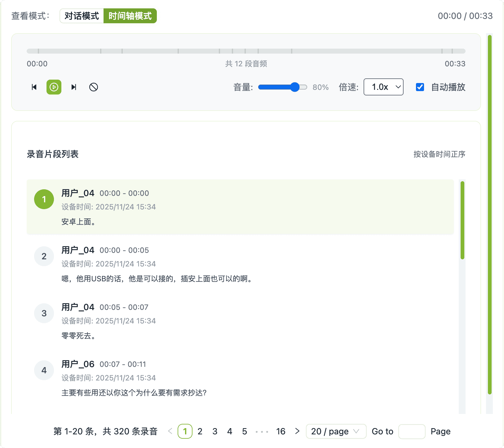Adjust the 音量 volume slider handle
The width and height of the screenshot is (504, 448).
[295, 87]
